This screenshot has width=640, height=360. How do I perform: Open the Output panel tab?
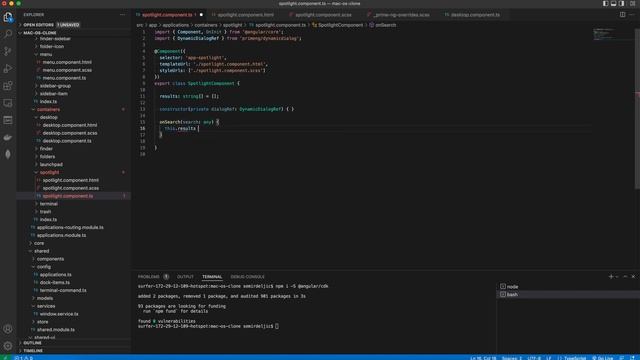pyautogui.click(x=185, y=277)
